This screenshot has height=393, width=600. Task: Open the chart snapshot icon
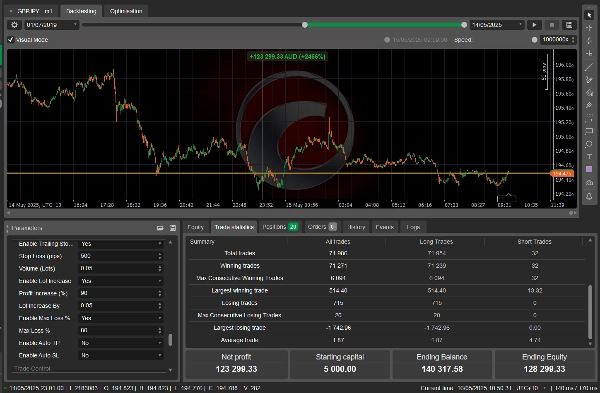coord(589,183)
